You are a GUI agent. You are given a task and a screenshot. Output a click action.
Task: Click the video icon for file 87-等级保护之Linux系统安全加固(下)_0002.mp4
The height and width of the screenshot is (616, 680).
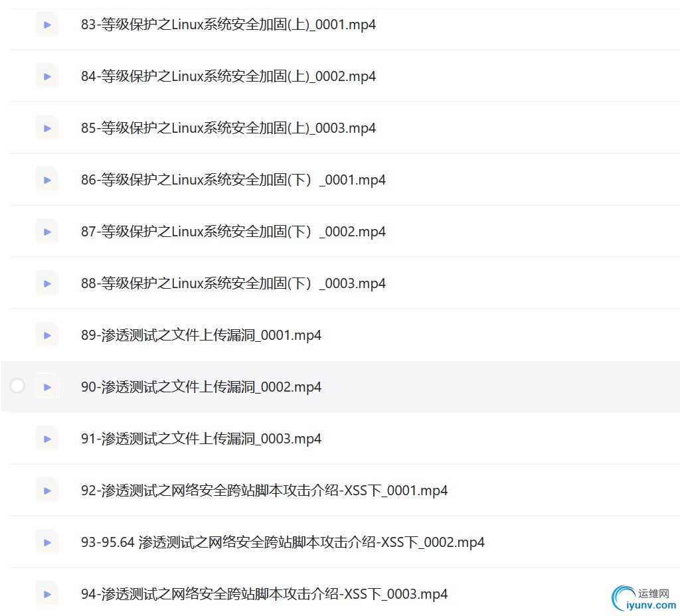coord(47,232)
